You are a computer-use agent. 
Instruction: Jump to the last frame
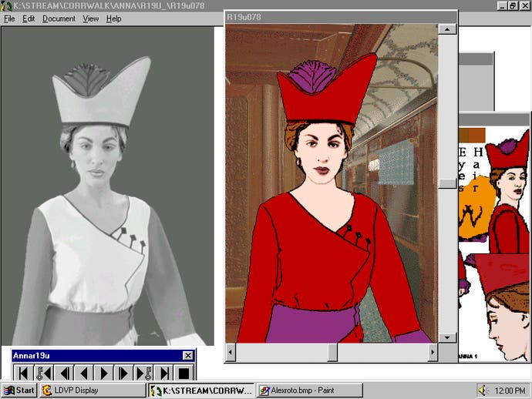(163, 374)
